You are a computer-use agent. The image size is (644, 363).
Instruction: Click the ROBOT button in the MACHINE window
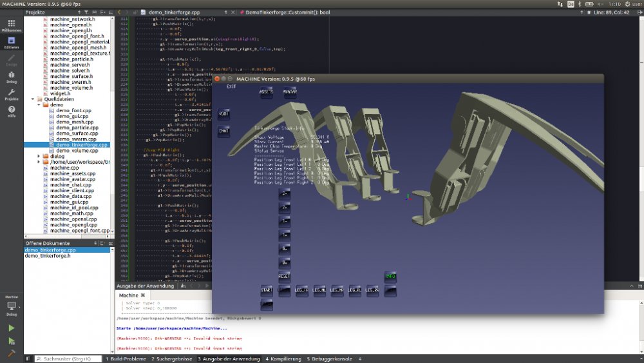223,114
